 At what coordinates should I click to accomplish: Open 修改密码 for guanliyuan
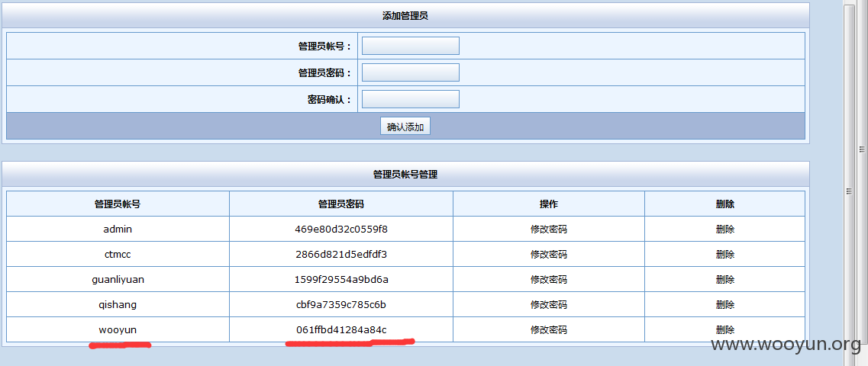[549, 279]
